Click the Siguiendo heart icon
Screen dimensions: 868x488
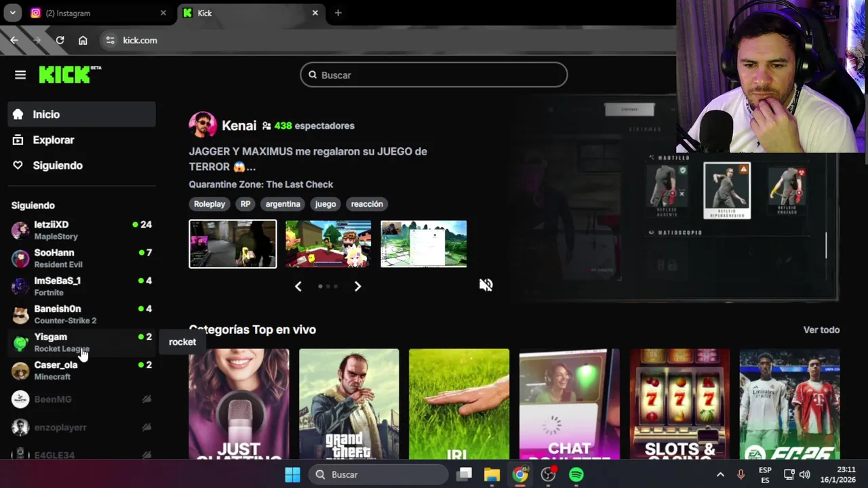click(x=18, y=165)
